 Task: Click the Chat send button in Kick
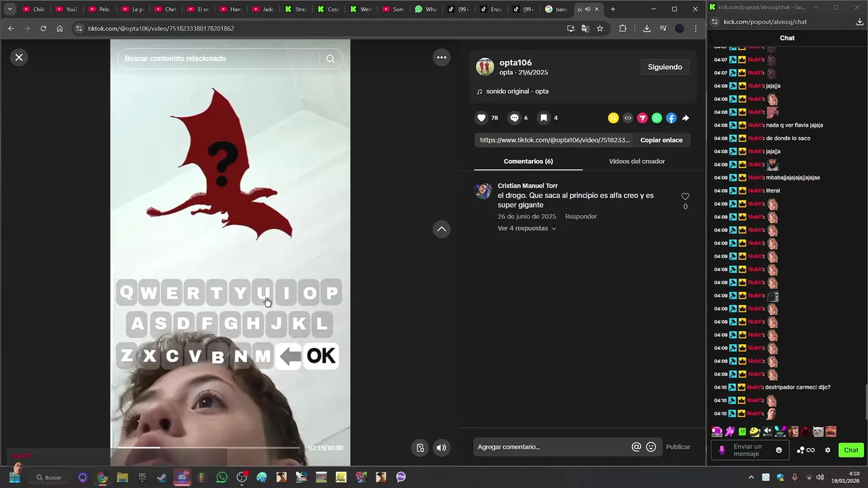coord(850,450)
